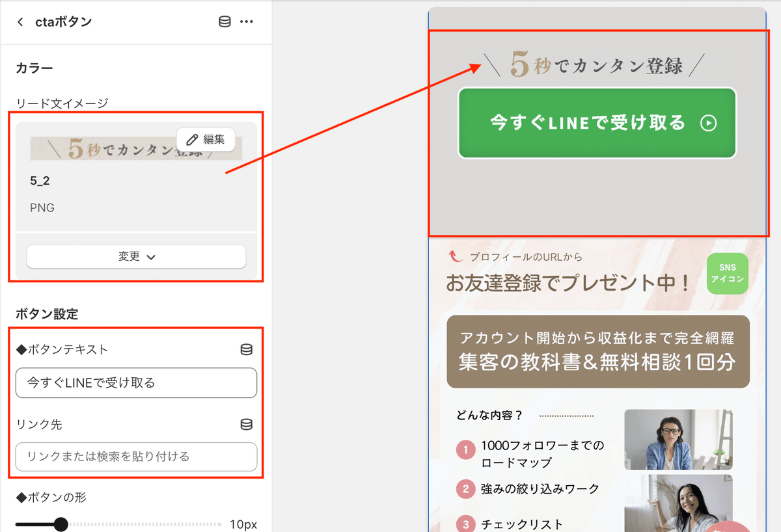Click the photo of smiling woman below

coord(678,503)
